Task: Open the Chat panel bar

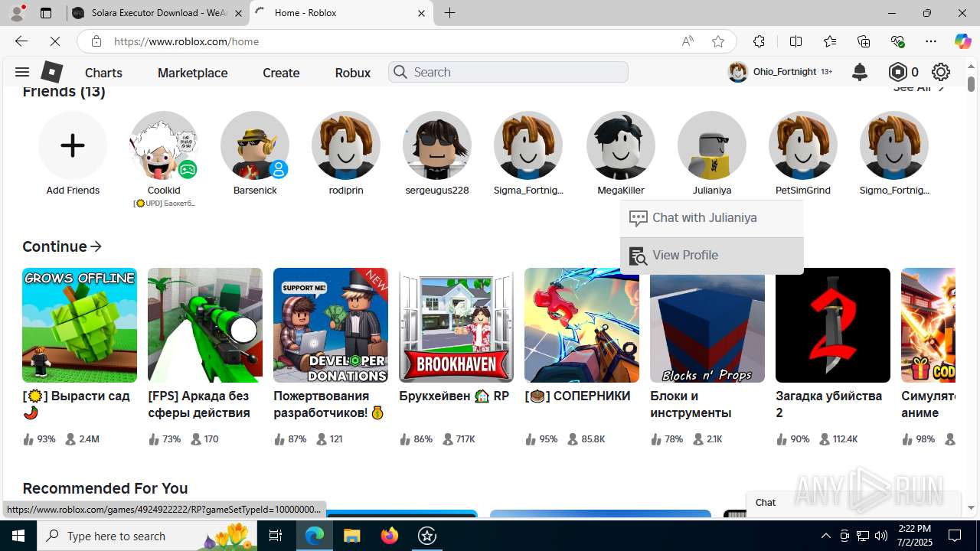Action: coord(853,503)
